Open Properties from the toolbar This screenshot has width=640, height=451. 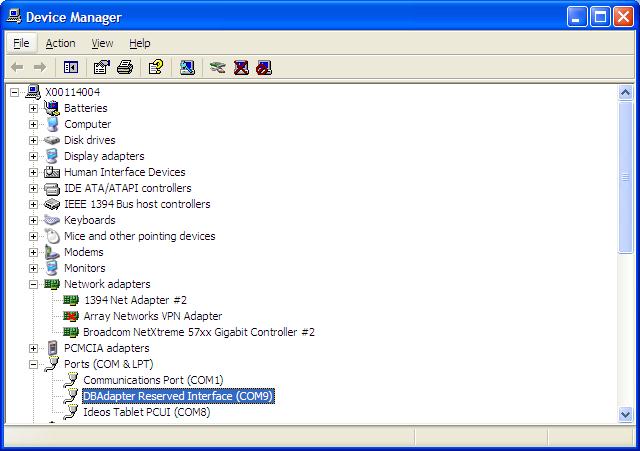[102, 67]
